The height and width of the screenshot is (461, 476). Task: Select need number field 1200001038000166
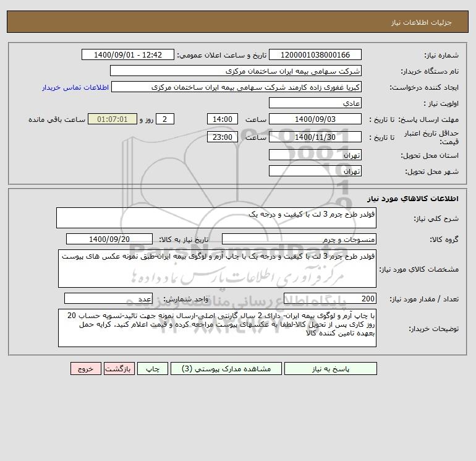(315, 54)
